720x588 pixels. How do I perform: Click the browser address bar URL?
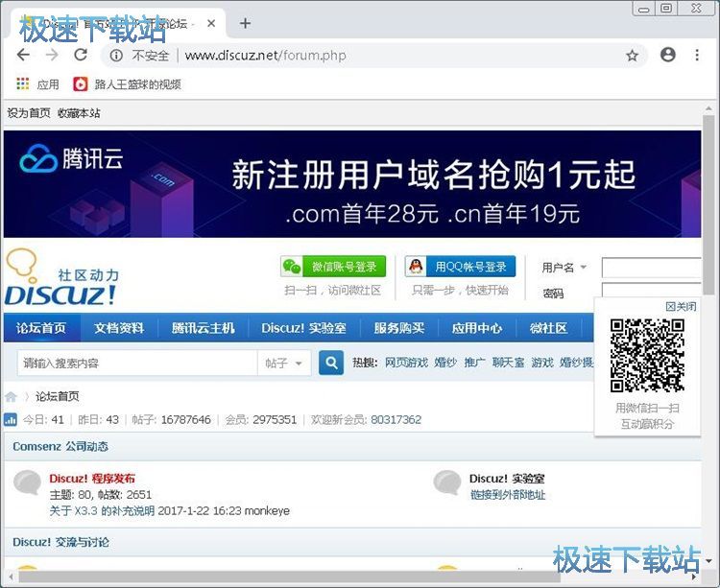tap(265, 56)
